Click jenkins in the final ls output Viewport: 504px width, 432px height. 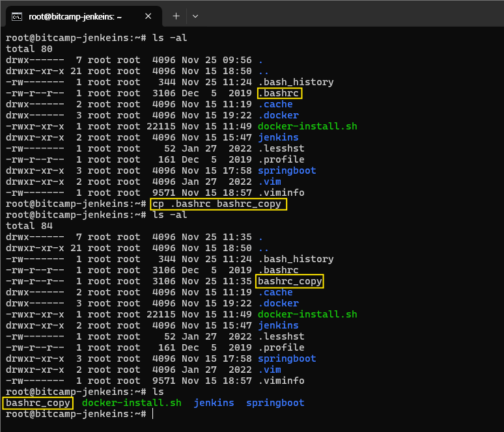pyautogui.click(x=214, y=403)
